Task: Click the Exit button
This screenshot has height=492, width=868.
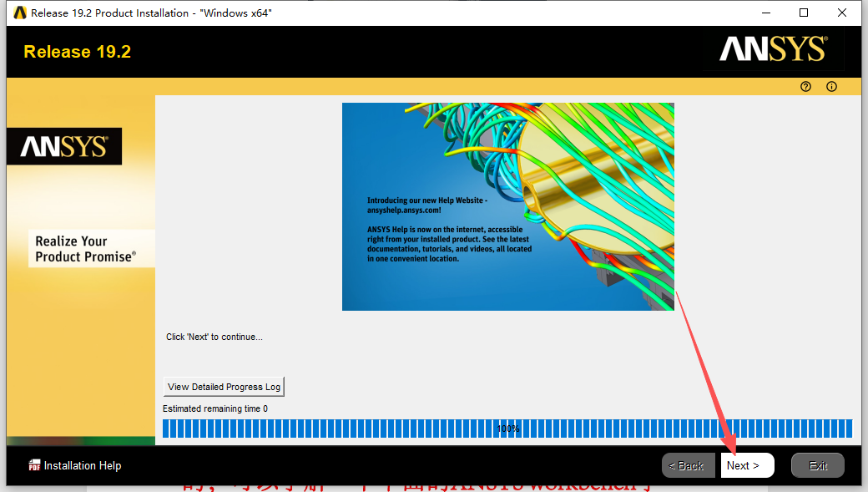Action: click(817, 465)
